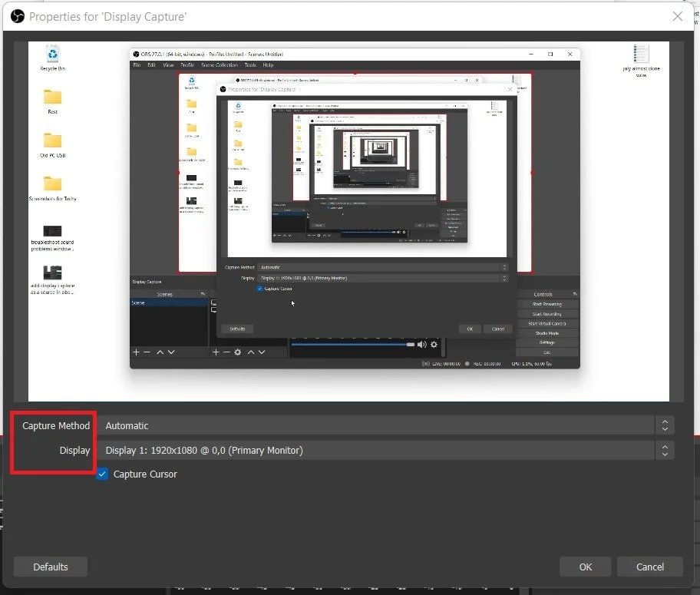700x595 pixels.
Task: Close the Properties for 'Display Capture' dialog
Action: tap(677, 17)
